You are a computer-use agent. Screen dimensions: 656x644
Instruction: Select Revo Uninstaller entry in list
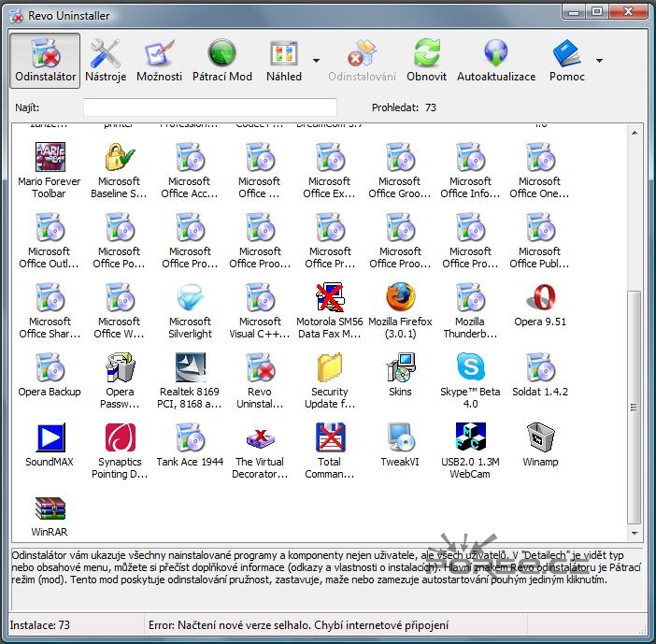point(260,380)
